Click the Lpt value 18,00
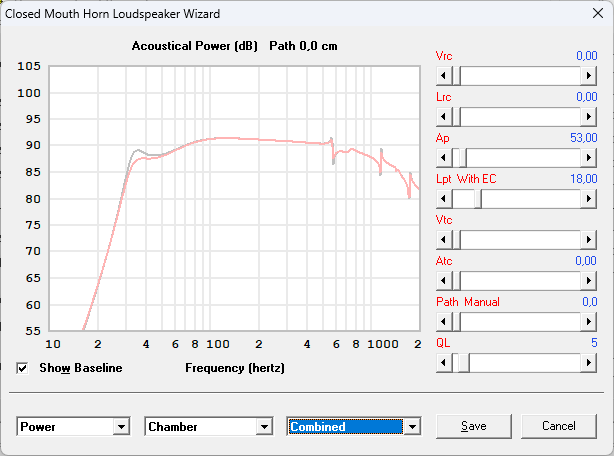The image size is (614, 456). coord(583,179)
